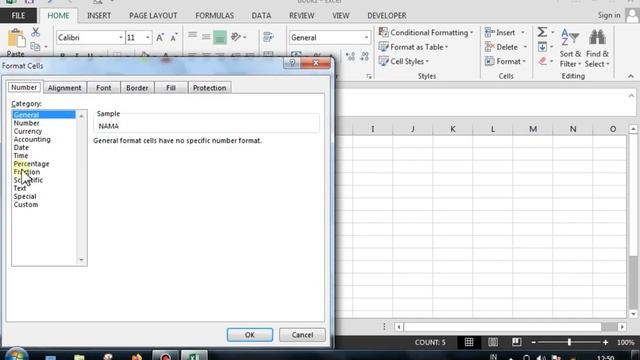Click Sign in at top right

[x=609, y=15]
